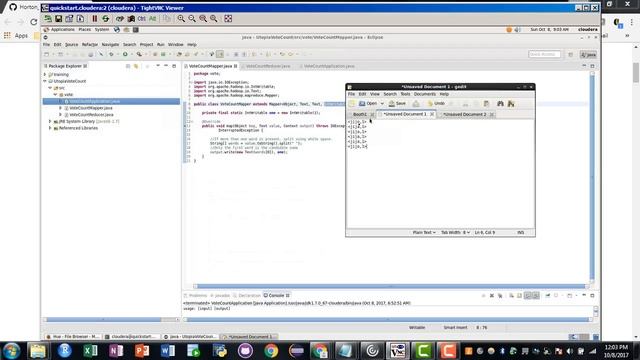Expand Referenced Libraries node
The width and height of the screenshot is (640, 360).
click(x=51, y=128)
